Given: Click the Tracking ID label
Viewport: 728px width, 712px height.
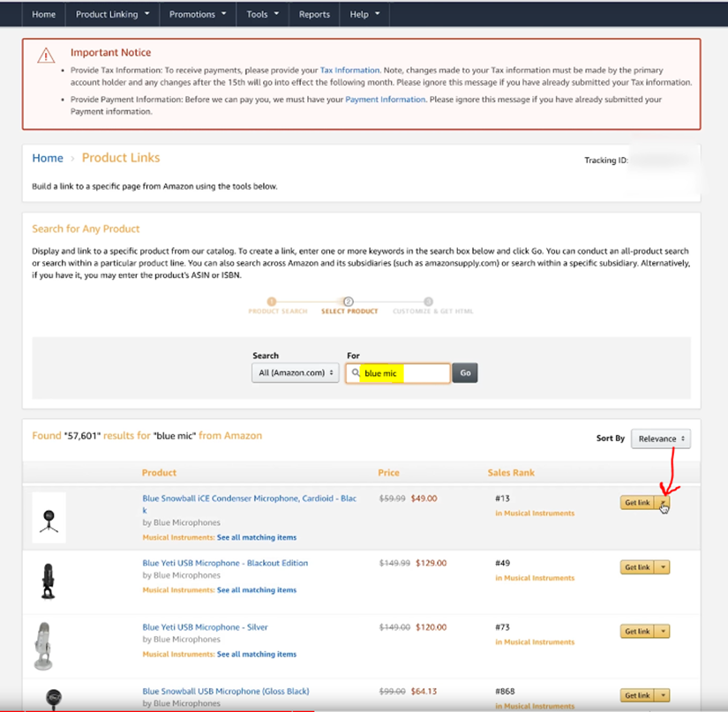Looking at the screenshot, I should pos(606,160).
